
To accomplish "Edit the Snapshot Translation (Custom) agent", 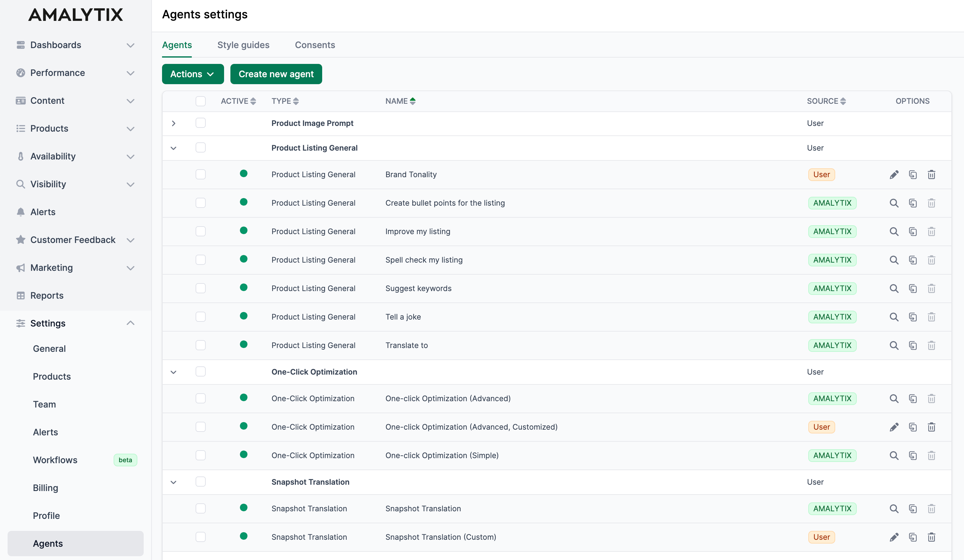I will [894, 537].
